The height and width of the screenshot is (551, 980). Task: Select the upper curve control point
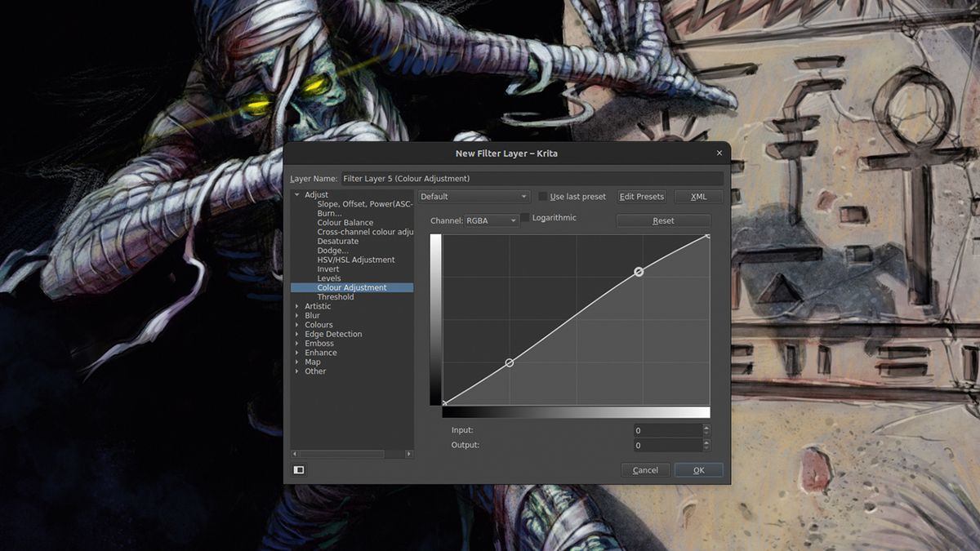[640, 271]
